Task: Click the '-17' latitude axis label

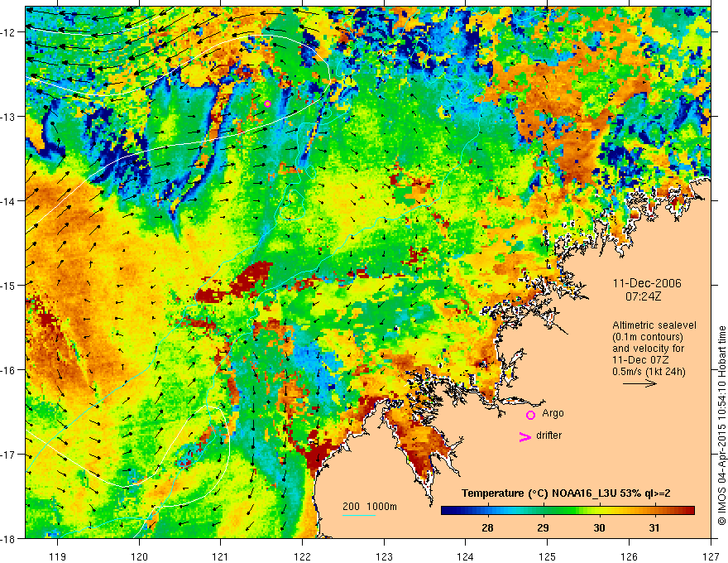Action: click(9, 455)
